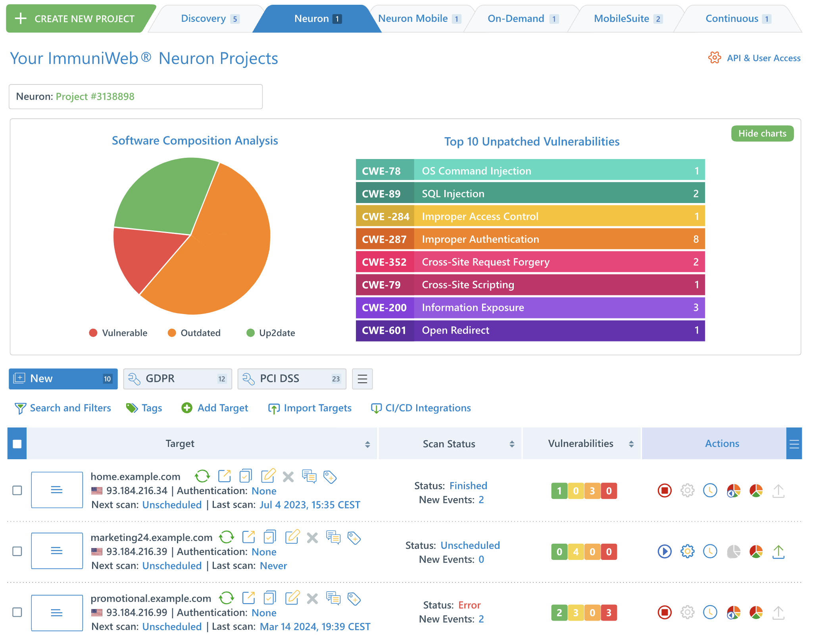Viewport: 830px width, 644px height.
Task: Click Add Target
Action: tap(215, 408)
